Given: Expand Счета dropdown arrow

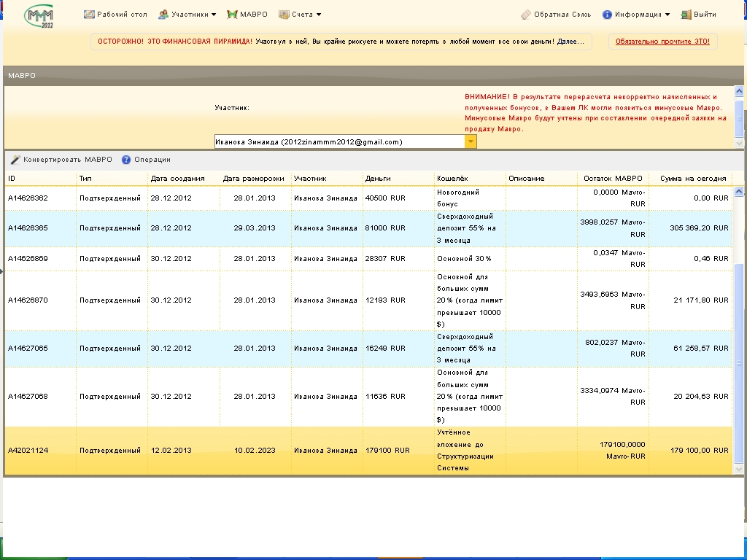Looking at the screenshot, I should [319, 15].
